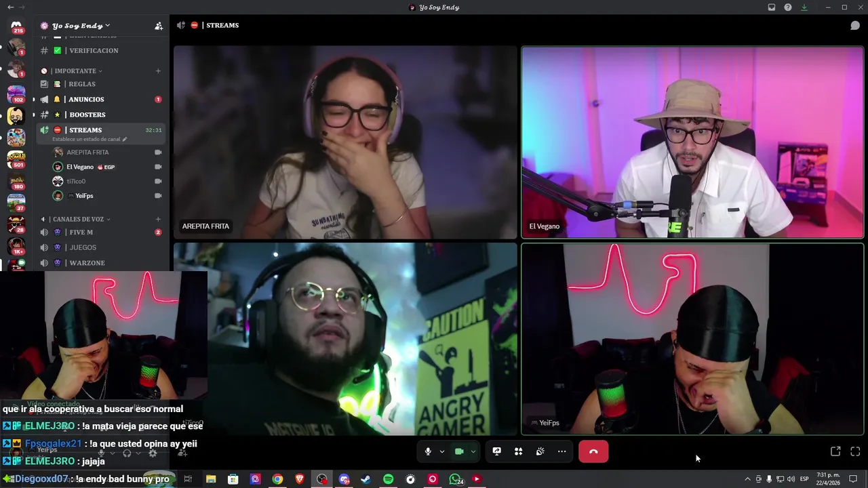Image resolution: width=868 pixels, height=488 pixels.
Task: Join the WARZONE voice channel
Action: [100, 262]
